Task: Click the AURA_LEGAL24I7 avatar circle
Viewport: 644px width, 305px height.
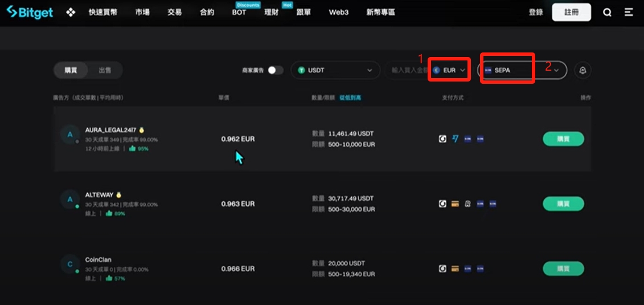Action: [x=69, y=135]
